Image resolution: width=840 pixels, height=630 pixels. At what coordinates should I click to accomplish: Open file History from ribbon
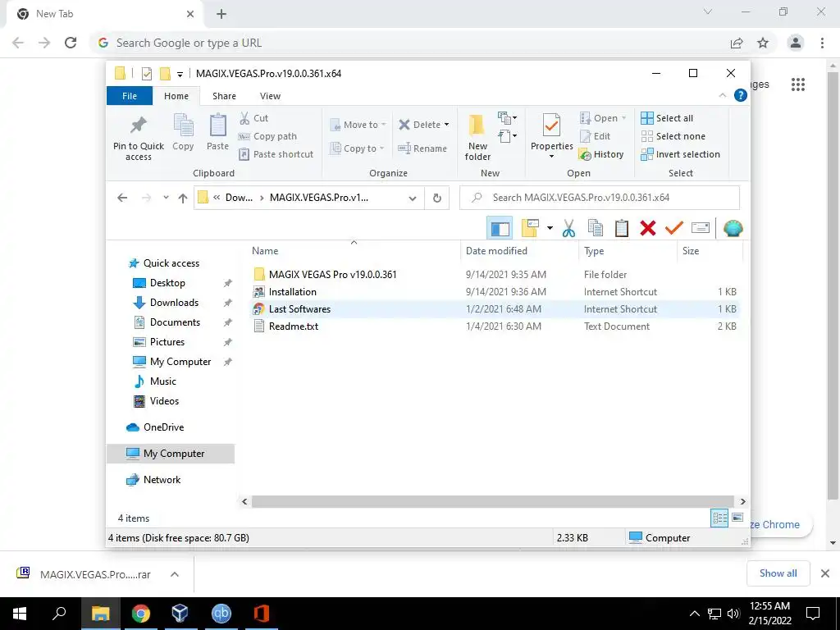(x=601, y=154)
